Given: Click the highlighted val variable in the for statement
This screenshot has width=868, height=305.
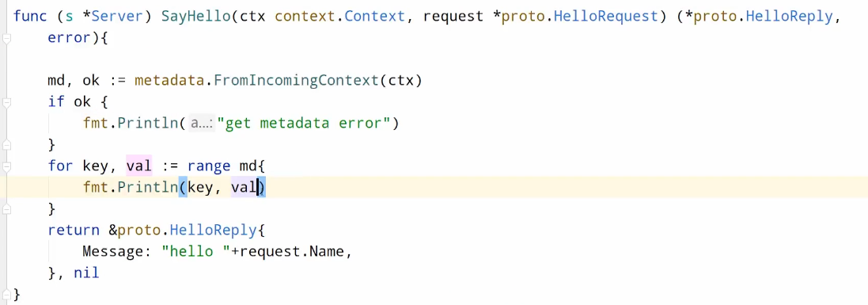Looking at the screenshot, I should pyautogui.click(x=139, y=166).
